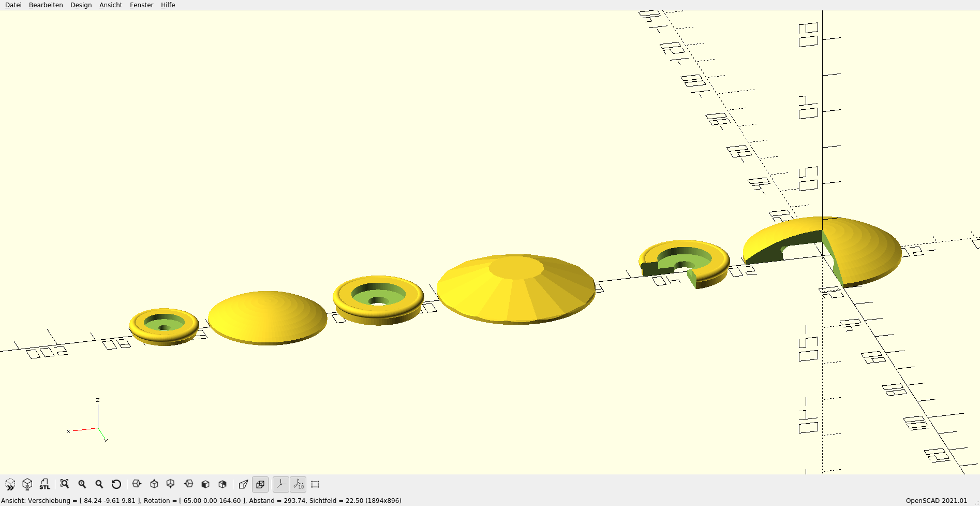The width and height of the screenshot is (980, 506).
Task: Click the full Render icon
Action: coord(27,484)
